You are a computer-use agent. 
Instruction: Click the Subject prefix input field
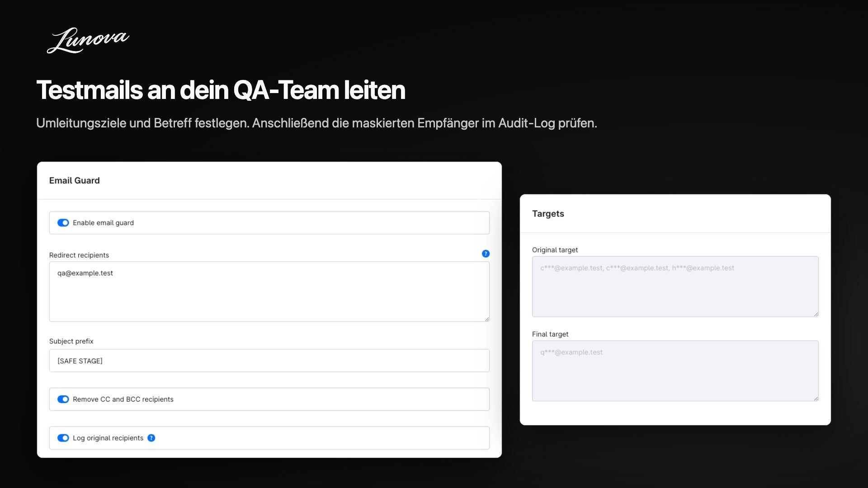(269, 361)
